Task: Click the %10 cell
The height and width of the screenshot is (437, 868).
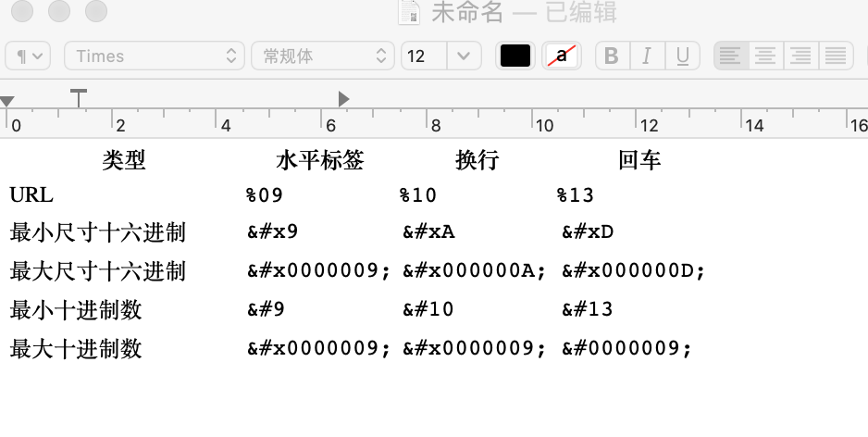Action: (x=418, y=195)
